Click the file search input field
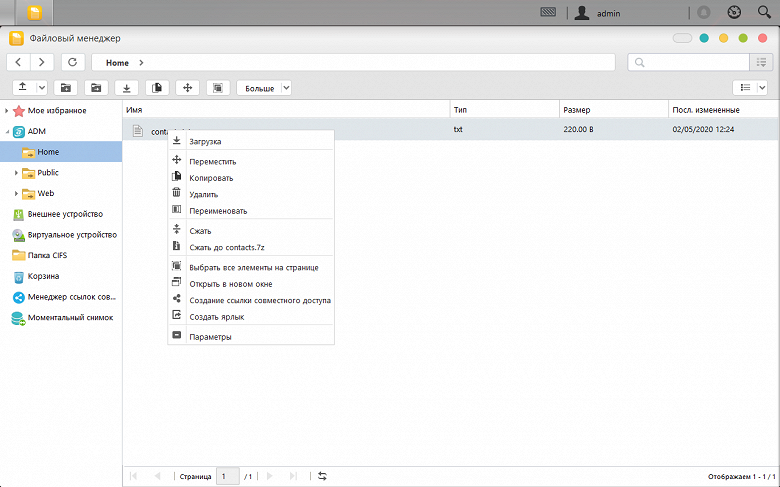The image size is (780, 487). click(x=688, y=62)
